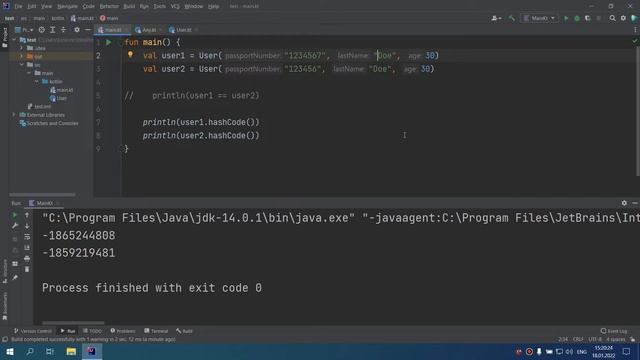Rerun MainKt in the Run panel

(15, 215)
